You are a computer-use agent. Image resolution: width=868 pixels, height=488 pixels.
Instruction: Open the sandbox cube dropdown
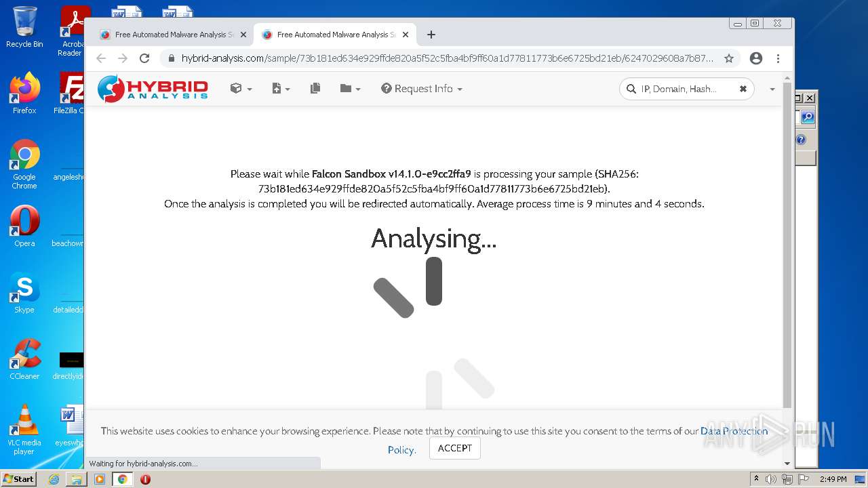click(x=241, y=89)
